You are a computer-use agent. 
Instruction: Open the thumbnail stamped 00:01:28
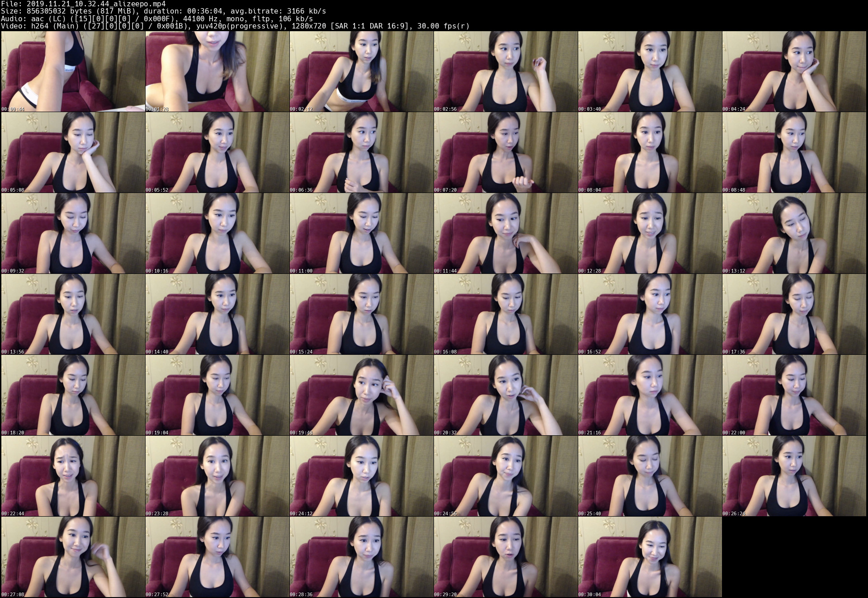click(x=217, y=71)
